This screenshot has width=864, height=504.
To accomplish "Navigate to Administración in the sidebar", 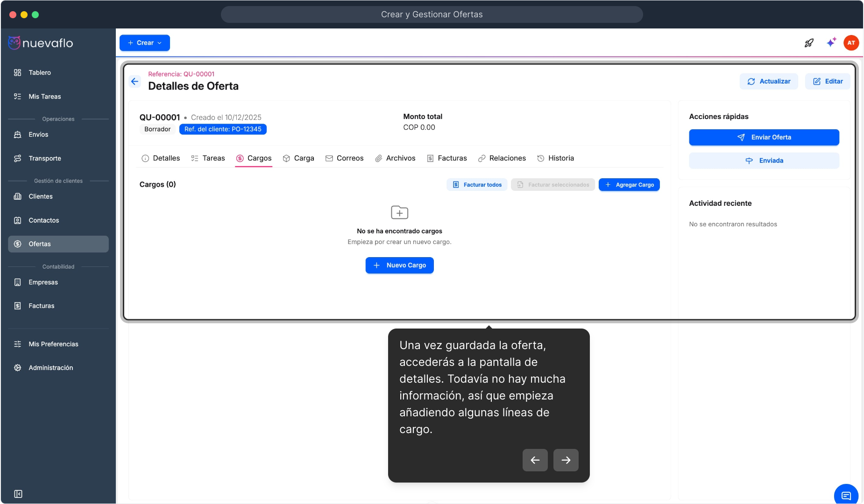I will 50,368.
